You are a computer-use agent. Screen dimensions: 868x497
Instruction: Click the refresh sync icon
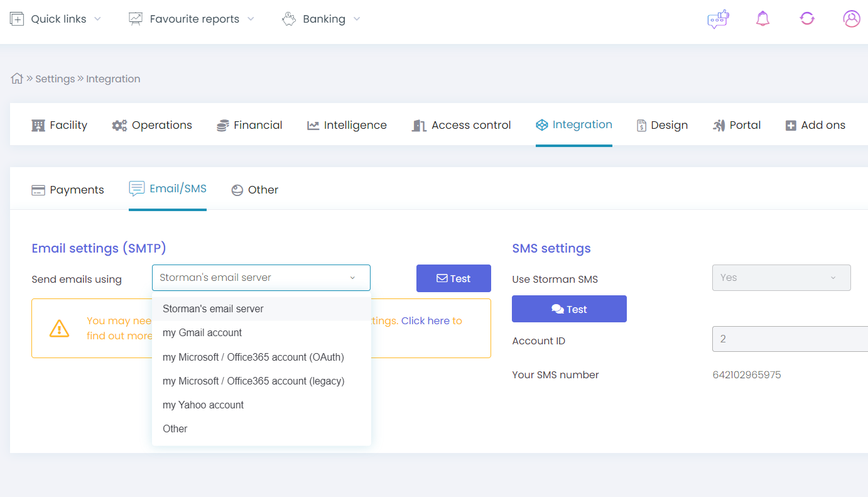(807, 19)
